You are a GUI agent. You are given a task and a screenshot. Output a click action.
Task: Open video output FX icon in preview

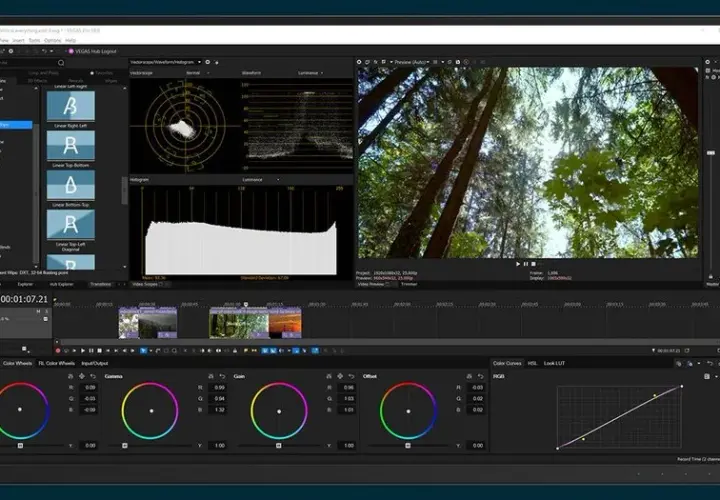(x=376, y=62)
